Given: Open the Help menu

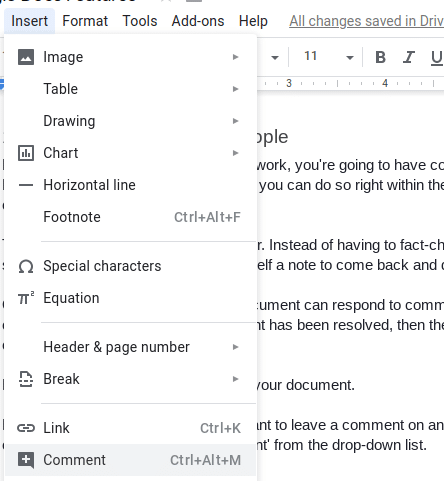Looking at the screenshot, I should tap(253, 21).
